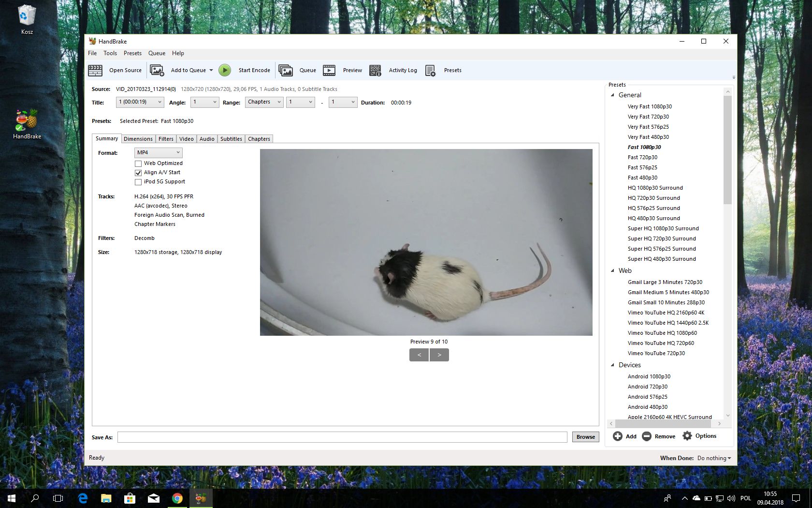The width and height of the screenshot is (812, 508).
Task: Open the Tools menu
Action: click(x=110, y=53)
